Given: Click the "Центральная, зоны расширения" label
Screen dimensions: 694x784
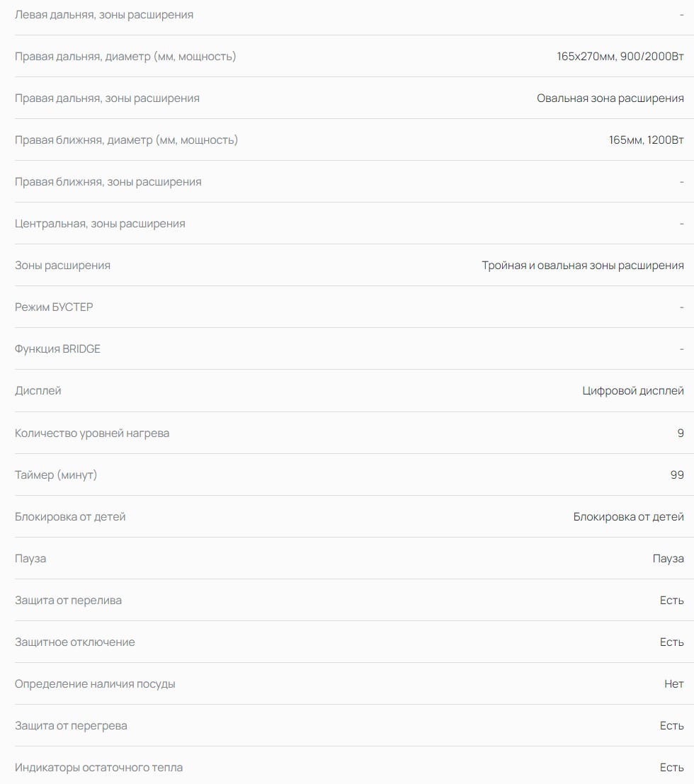Looking at the screenshot, I should pyautogui.click(x=100, y=223).
